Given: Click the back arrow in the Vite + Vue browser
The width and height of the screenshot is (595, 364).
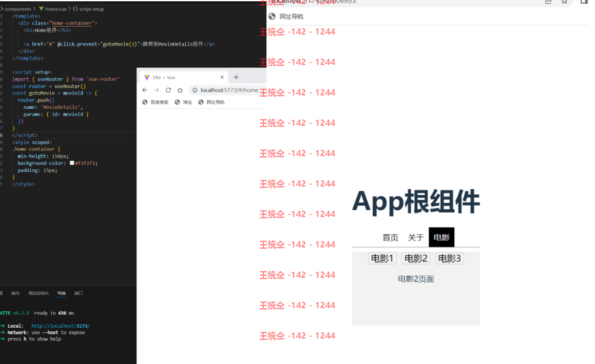Looking at the screenshot, I should [145, 90].
